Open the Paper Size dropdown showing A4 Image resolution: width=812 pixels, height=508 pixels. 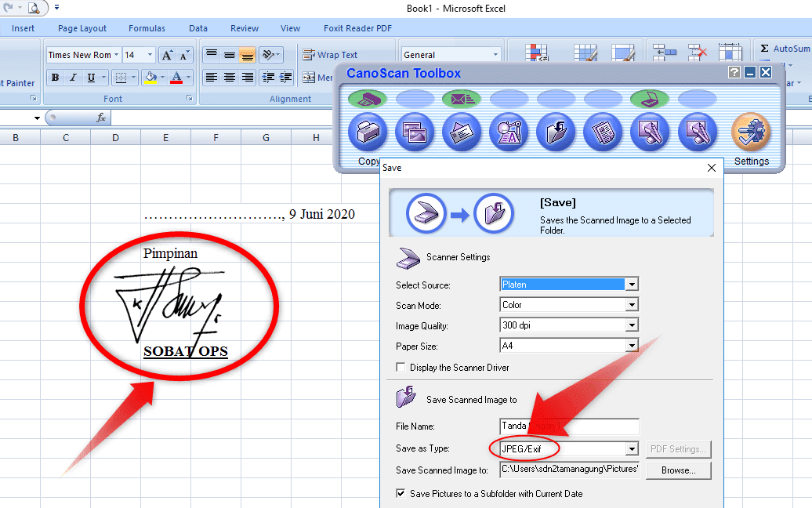point(631,346)
